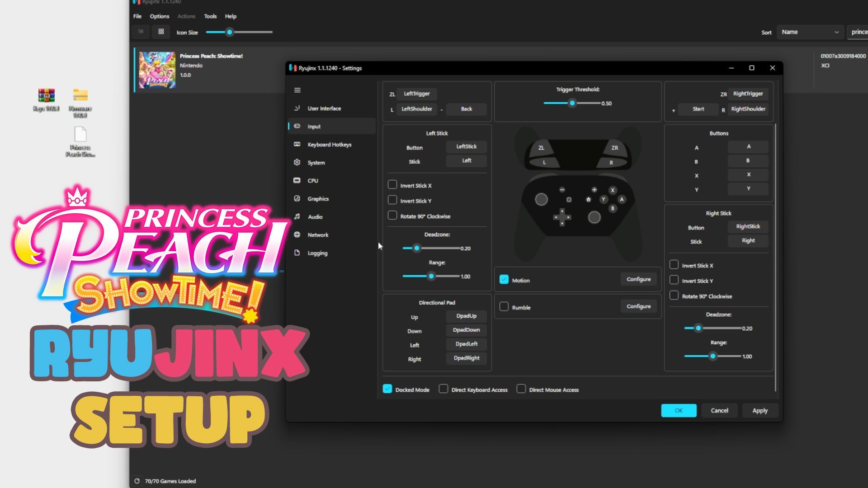Configure Rumble settings
The image size is (868, 488).
(x=638, y=306)
